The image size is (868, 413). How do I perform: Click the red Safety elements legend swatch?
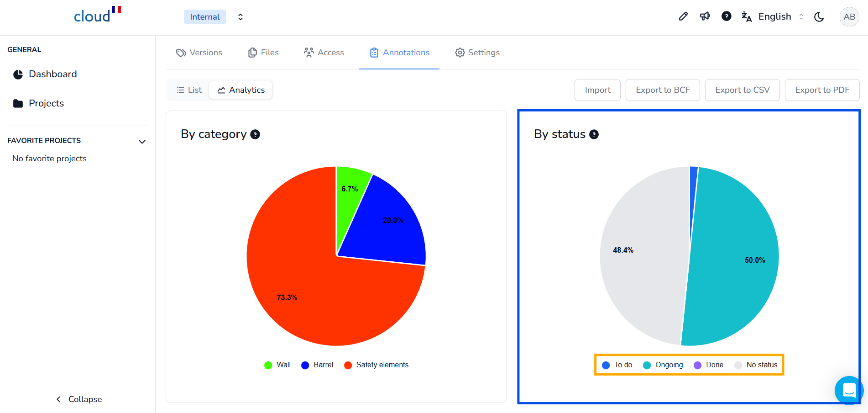tap(348, 365)
